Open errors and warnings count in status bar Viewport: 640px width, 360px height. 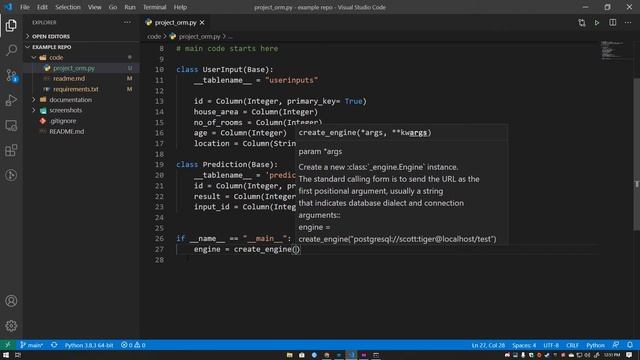(x=133, y=345)
